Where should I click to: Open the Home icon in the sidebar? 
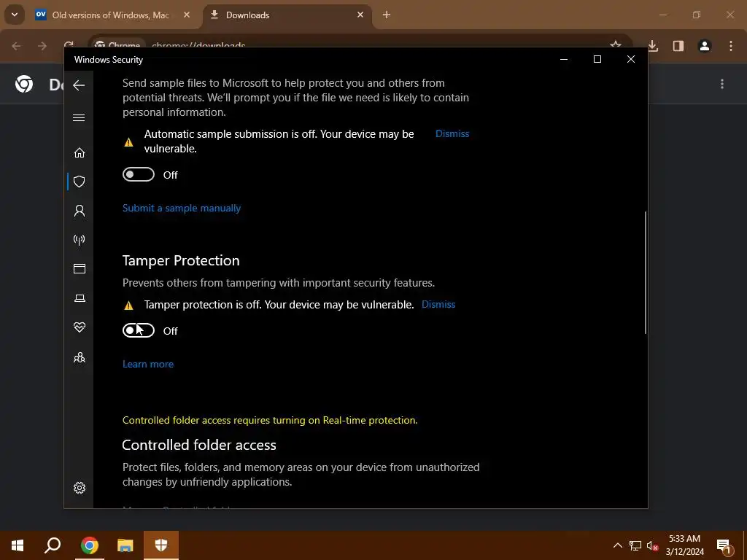(x=79, y=152)
